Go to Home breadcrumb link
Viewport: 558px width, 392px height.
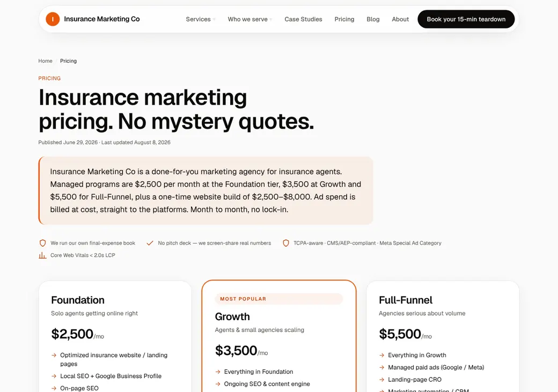pyautogui.click(x=45, y=61)
